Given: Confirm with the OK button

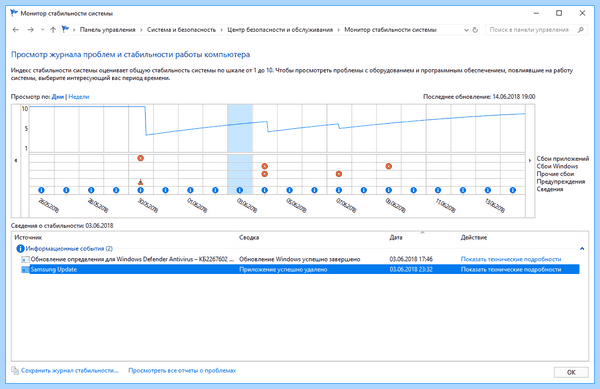Looking at the screenshot, I should click(x=571, y=372).
